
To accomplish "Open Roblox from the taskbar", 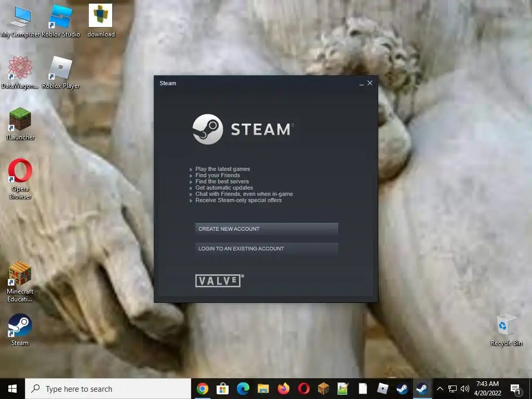I will tap(383, 389).
